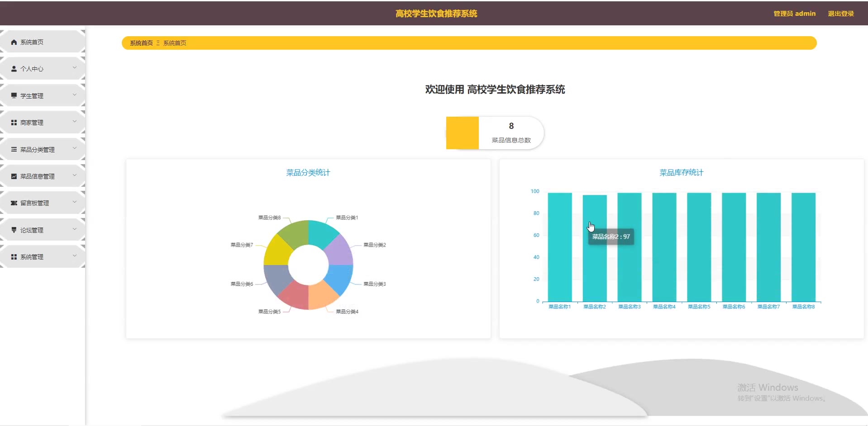
Task: Expand the 个人中心 submenu arrow
Action: 75,68
